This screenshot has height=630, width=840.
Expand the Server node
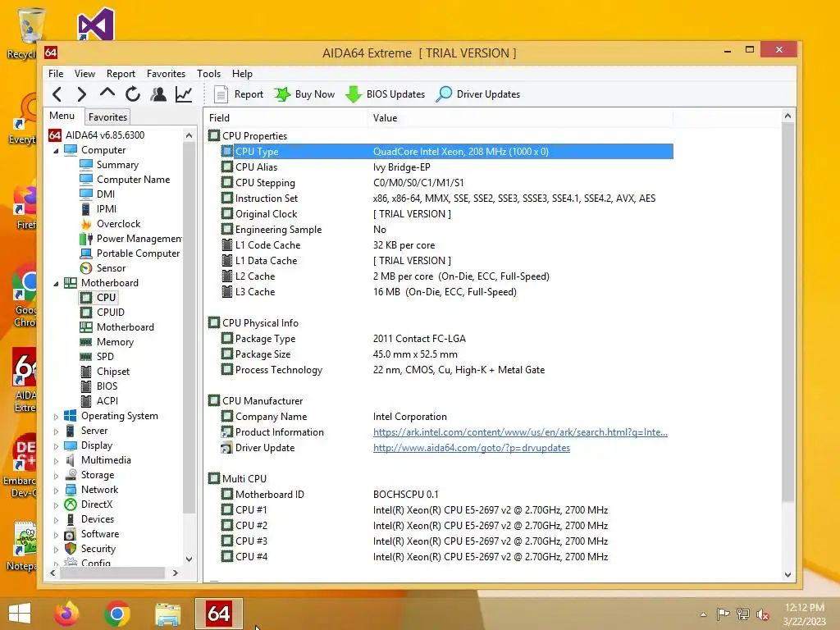point(57,431)
